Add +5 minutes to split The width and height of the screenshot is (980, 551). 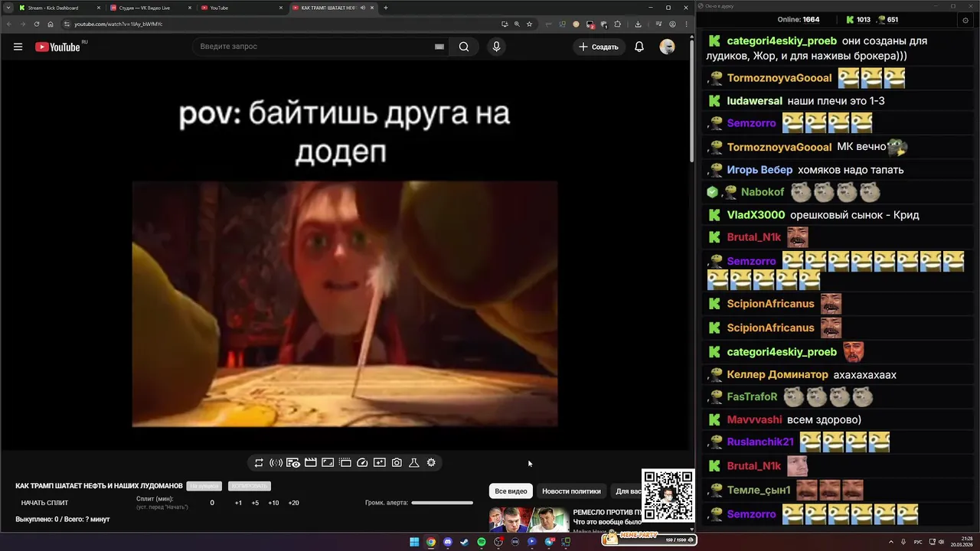[255, 503]
